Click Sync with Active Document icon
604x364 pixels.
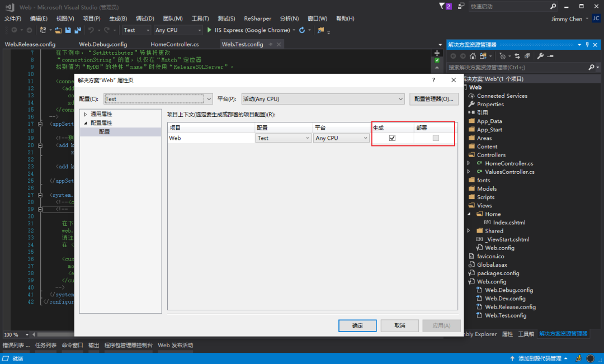[517, 56]
